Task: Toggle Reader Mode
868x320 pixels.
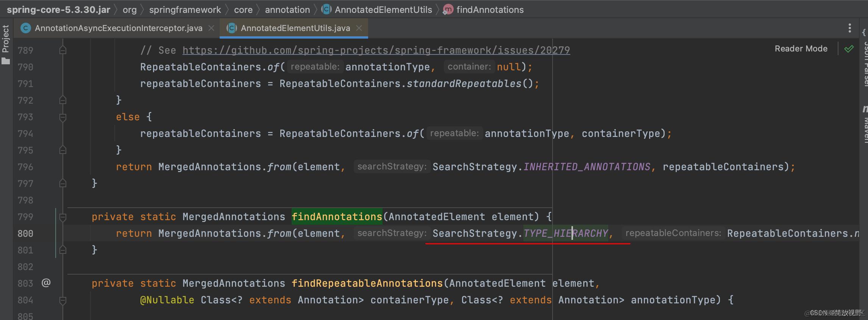Action: coord(801,48)
